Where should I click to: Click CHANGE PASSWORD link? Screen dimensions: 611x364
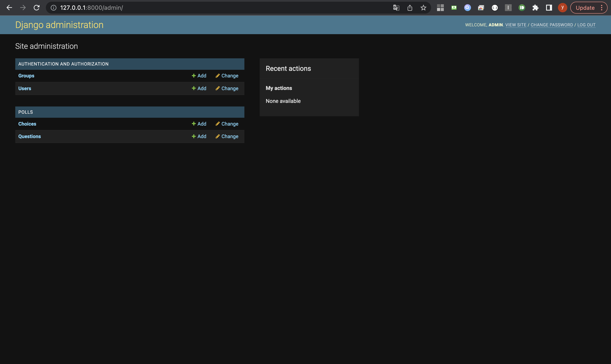coord(552,25)
